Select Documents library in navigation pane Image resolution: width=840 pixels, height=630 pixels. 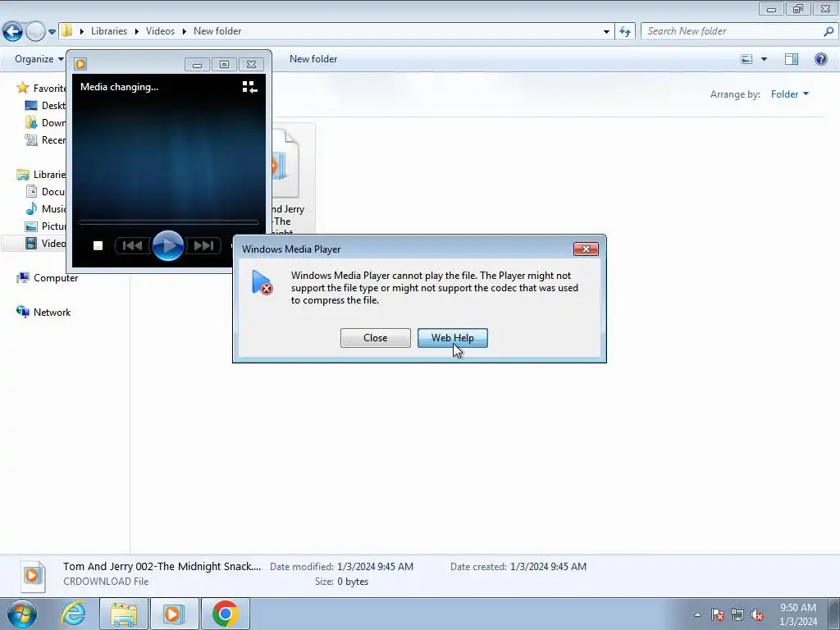46,192
